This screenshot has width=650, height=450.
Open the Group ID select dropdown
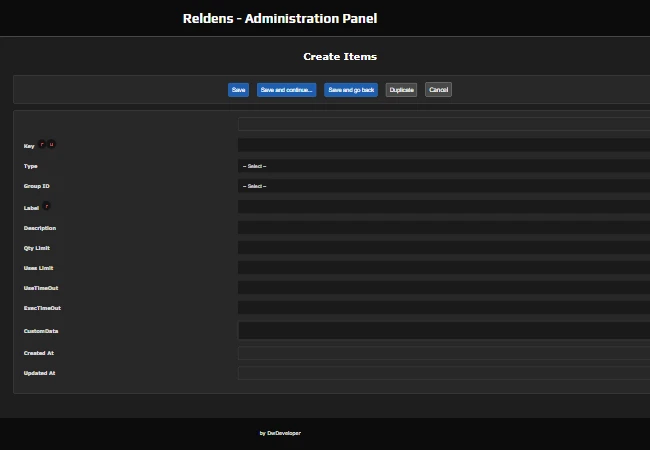pos(444,186)
